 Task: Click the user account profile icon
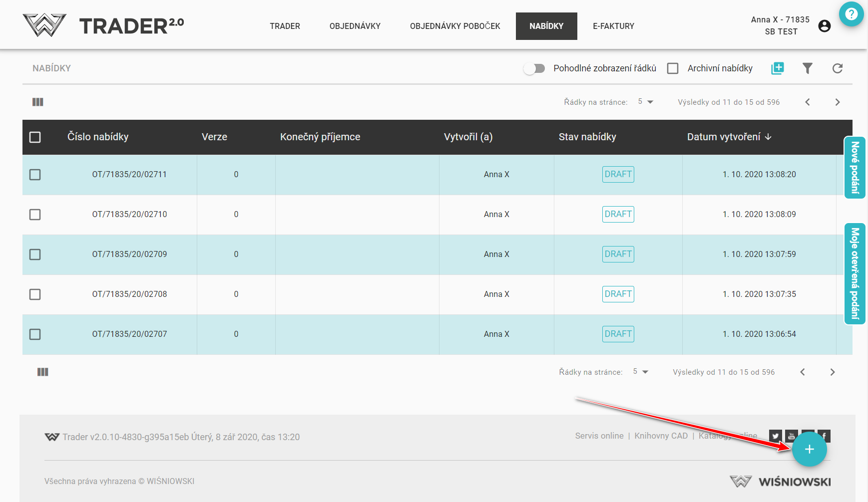tap(825, 26)
